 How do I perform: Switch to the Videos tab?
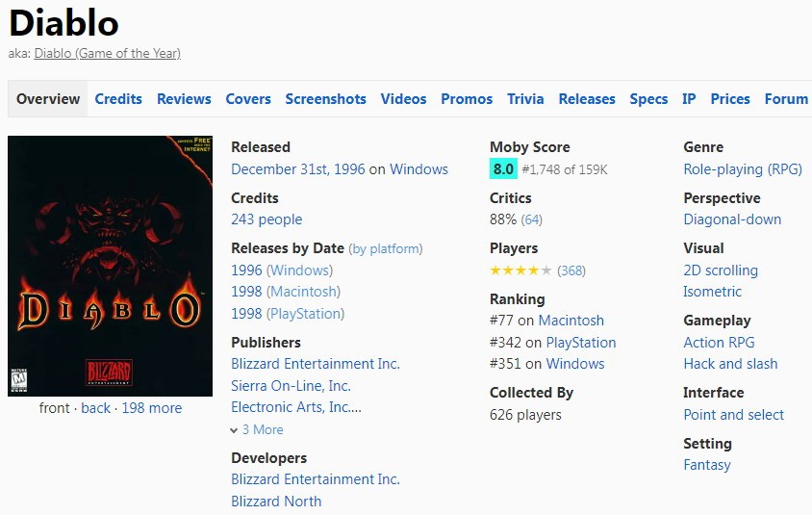coord(403,99)
